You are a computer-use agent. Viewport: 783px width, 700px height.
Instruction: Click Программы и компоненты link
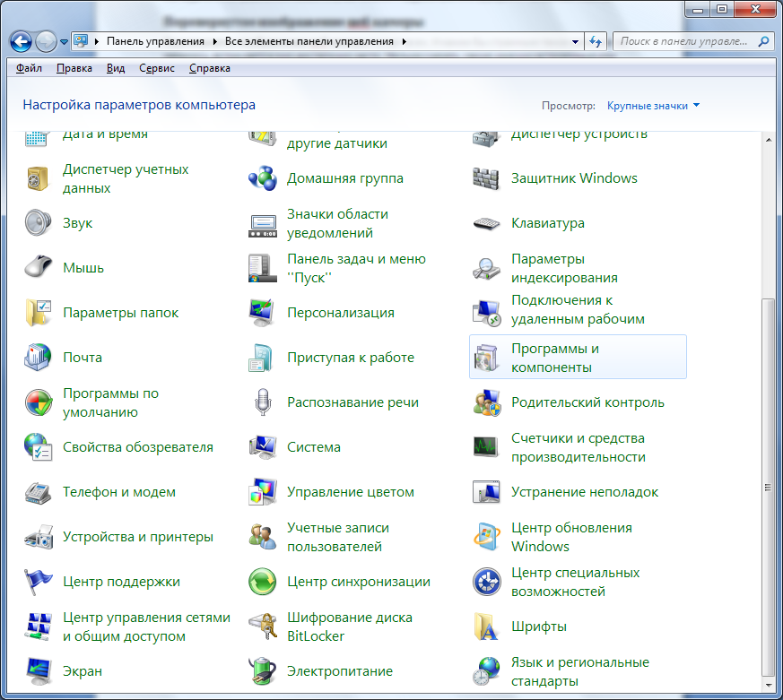[555, 358]
